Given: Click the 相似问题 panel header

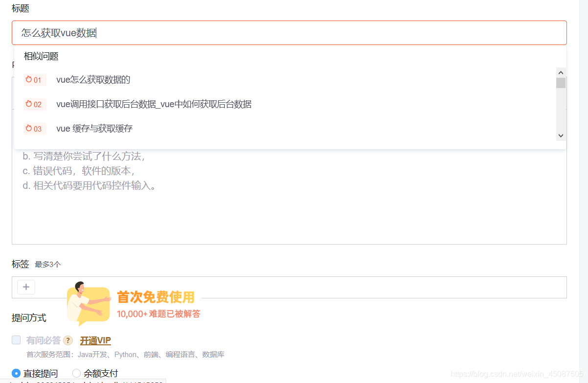Looking at the screenshot, I should coord(41,56).
